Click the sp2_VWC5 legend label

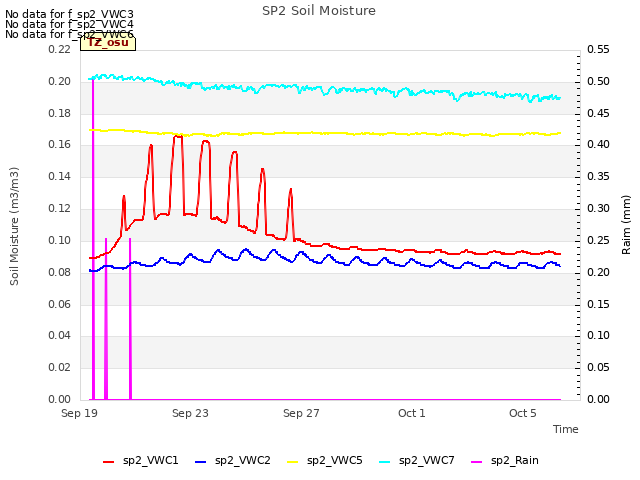[335, 460]
